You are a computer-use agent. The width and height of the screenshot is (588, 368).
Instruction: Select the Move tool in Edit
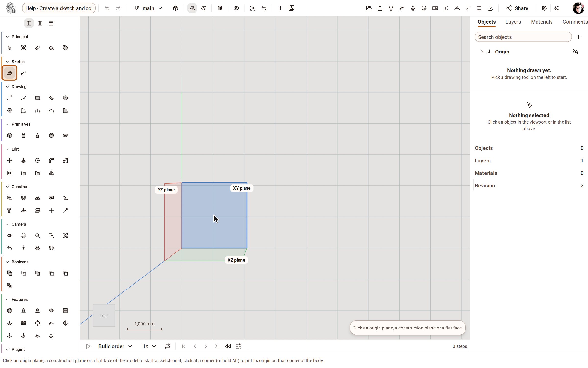tap(9, 160)
